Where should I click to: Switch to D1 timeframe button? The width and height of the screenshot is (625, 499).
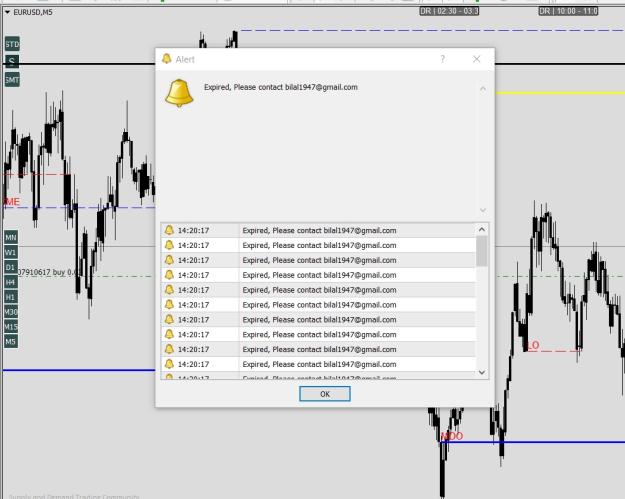11,267
